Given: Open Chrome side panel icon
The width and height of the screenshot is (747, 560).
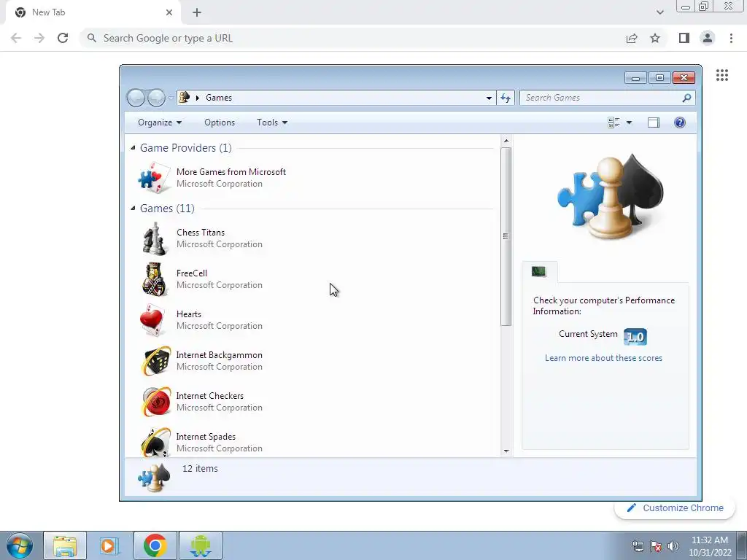Looking at the screenshot, I should pos(684,38).
